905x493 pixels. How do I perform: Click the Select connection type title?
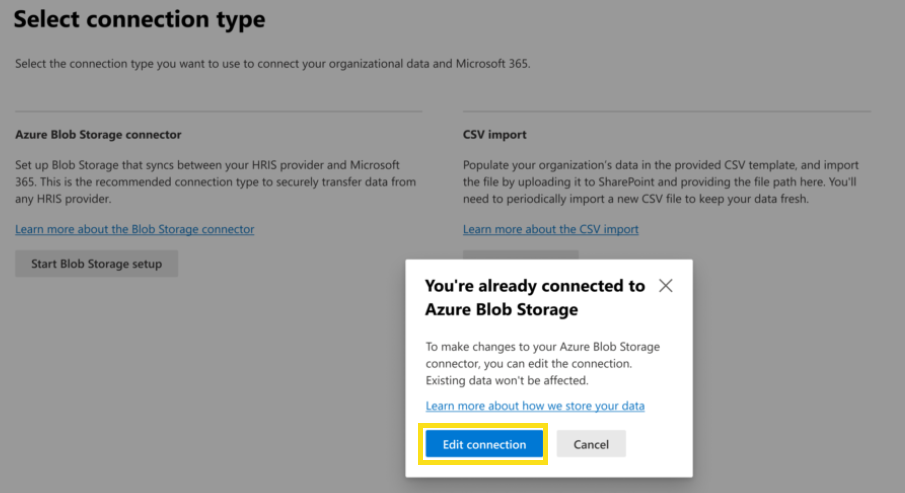click(140, 19)
